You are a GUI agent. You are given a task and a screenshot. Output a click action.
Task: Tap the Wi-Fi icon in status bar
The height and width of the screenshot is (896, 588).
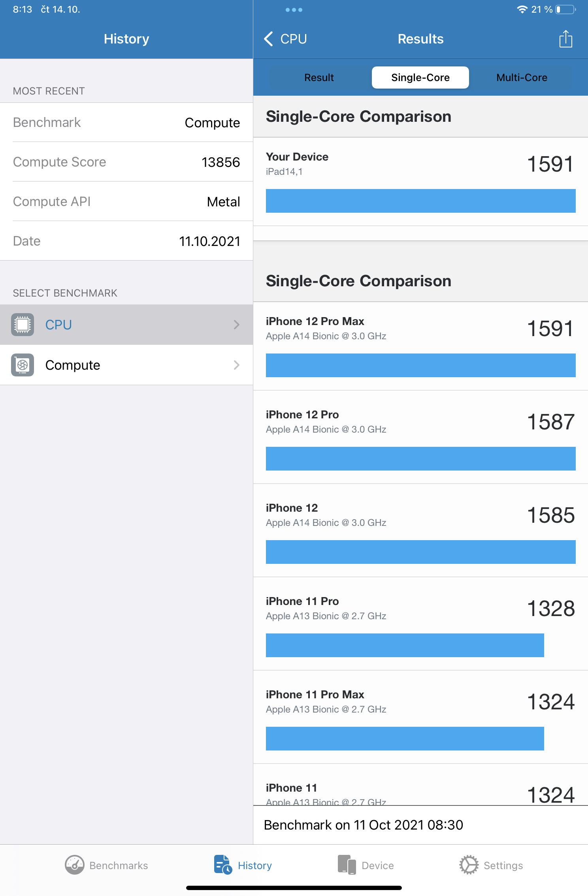(522, 9)
